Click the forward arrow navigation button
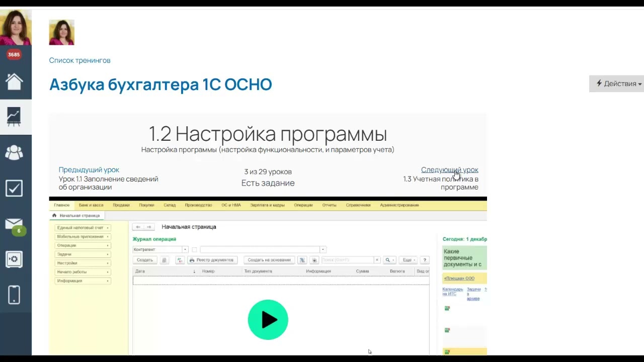 click(149, 227)
